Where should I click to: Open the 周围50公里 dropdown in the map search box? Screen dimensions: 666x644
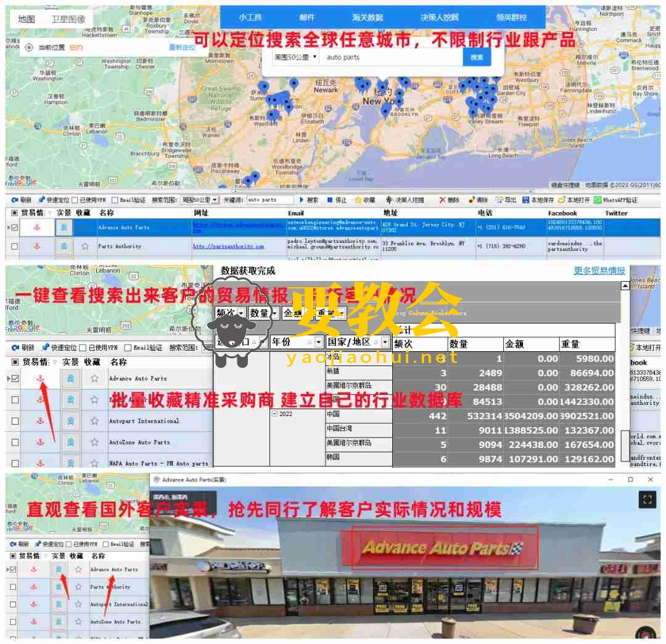click(x=295, y=57)
